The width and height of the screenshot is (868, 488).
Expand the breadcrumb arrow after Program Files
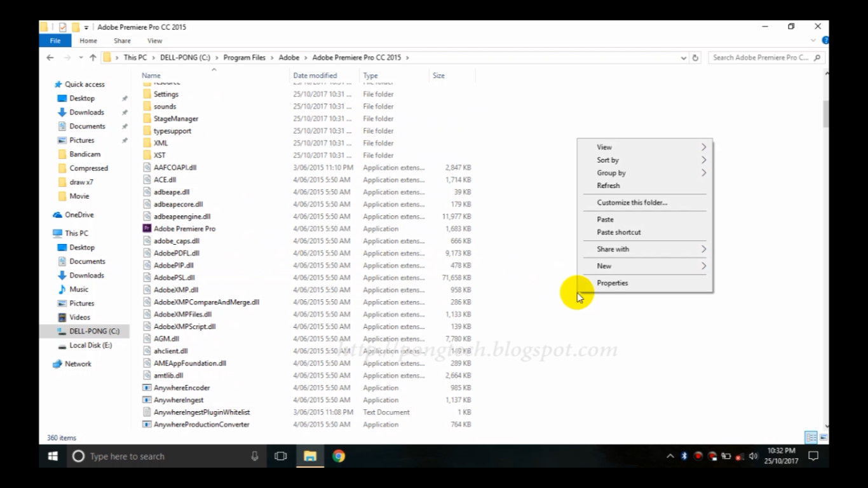click(272, 57)
